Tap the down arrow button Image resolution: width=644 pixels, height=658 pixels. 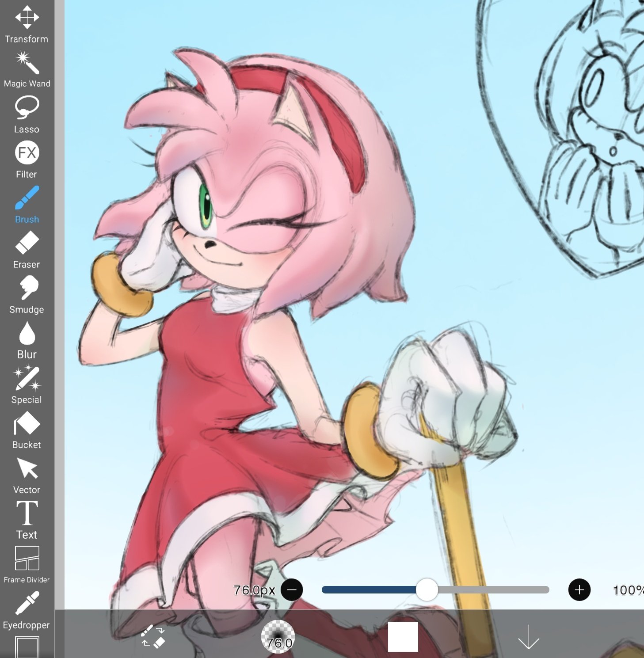(x=529, y=637)
